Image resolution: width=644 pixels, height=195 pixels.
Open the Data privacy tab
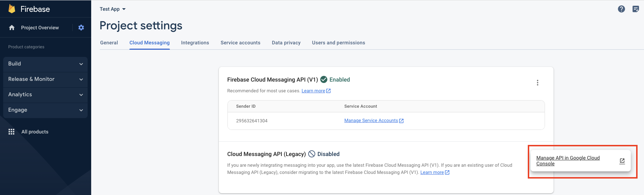[286, 43]
